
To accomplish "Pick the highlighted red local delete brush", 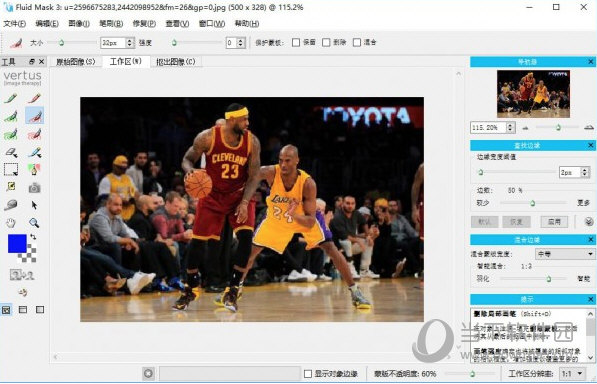I will coord(34,116).
